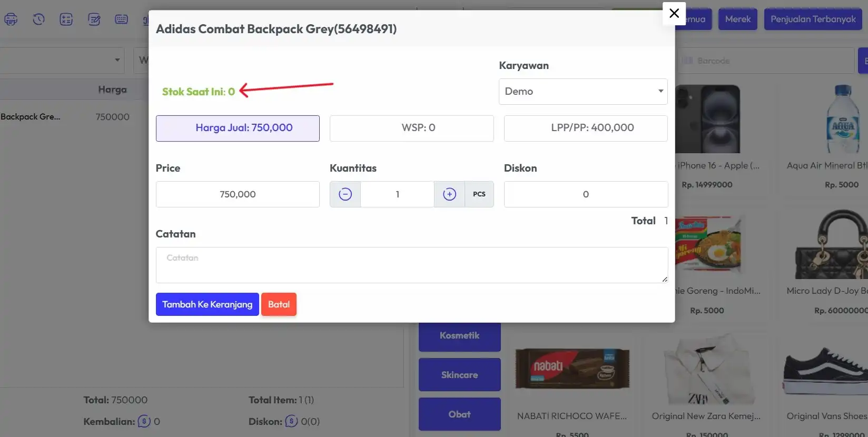This screenshot has width=868, height=437.
Task: Click the 750000 price cell in cart
Action: click(112, 117)
